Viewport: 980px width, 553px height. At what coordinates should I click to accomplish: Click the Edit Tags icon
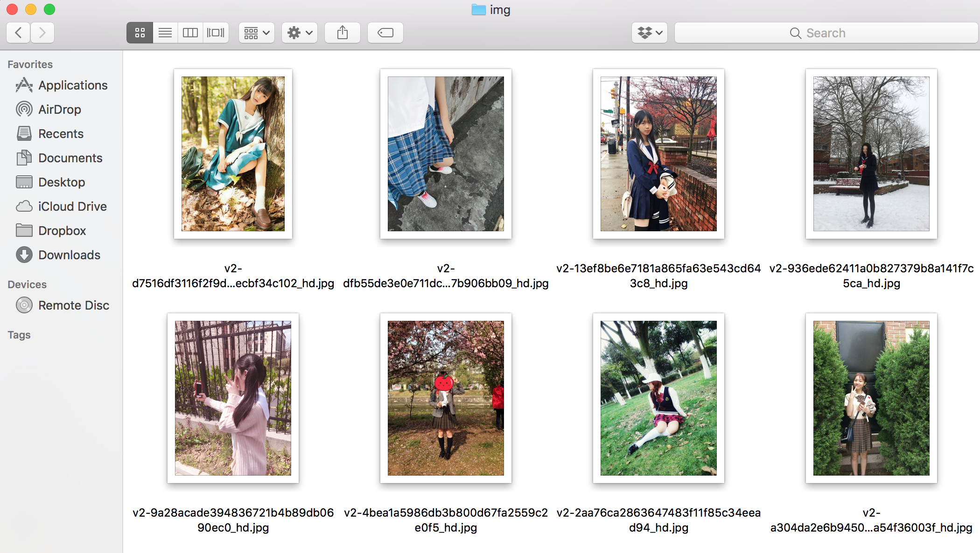(x=385, y=33)
